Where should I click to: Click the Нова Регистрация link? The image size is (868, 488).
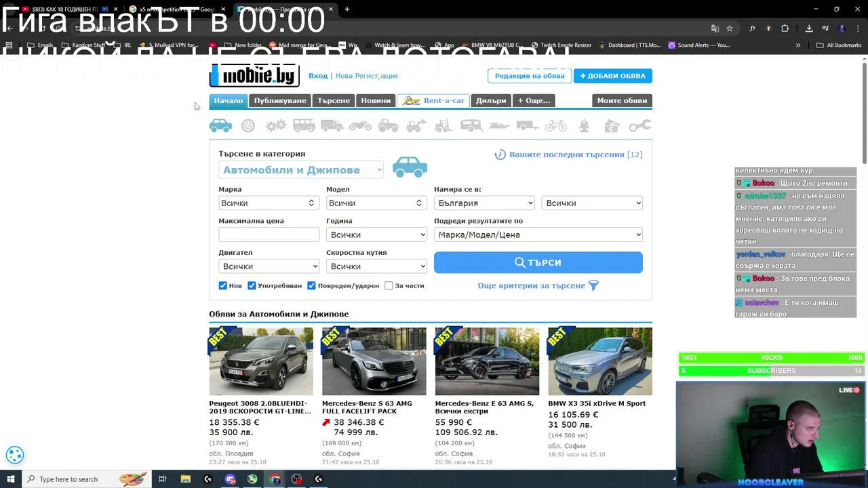tap(367, 76)
